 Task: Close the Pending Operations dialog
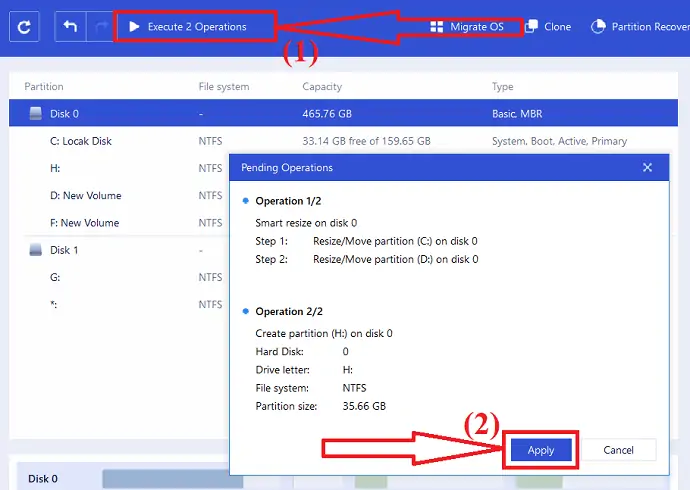coord(647,167)
